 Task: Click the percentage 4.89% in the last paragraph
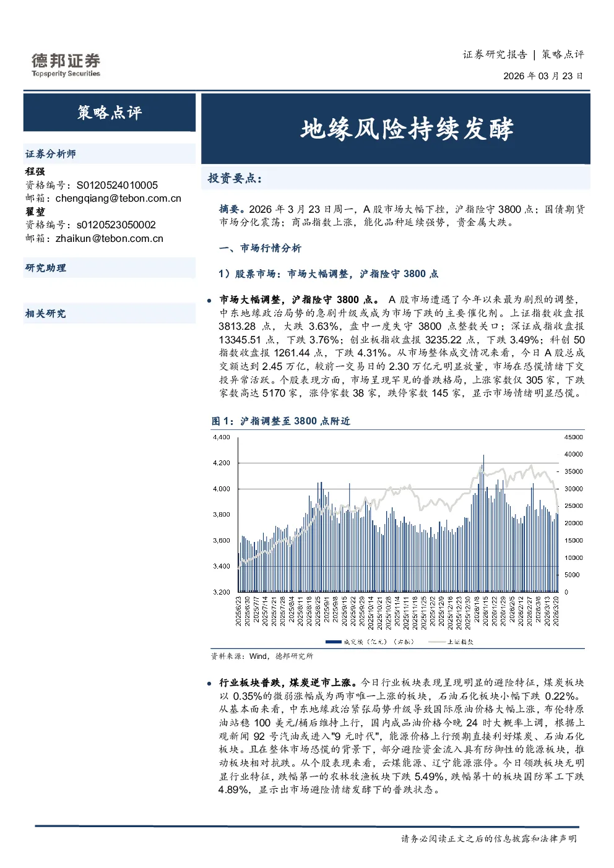[x=234, y=790]
